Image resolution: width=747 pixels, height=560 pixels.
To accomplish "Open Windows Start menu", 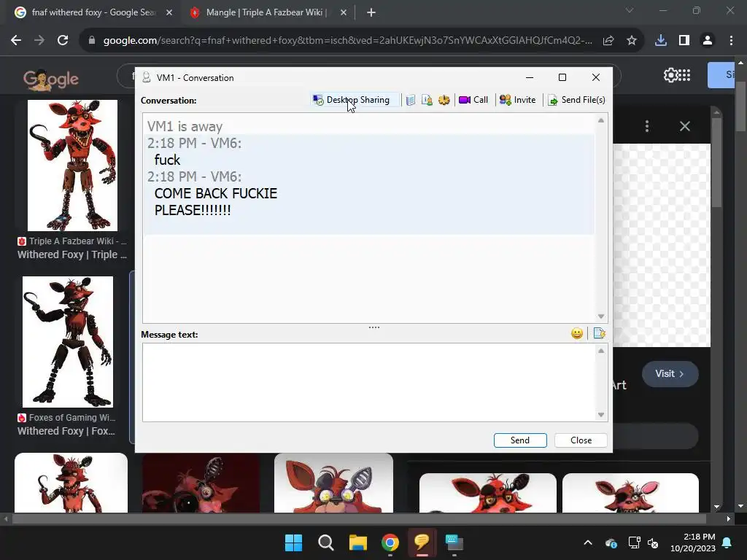I will [293, 542].
